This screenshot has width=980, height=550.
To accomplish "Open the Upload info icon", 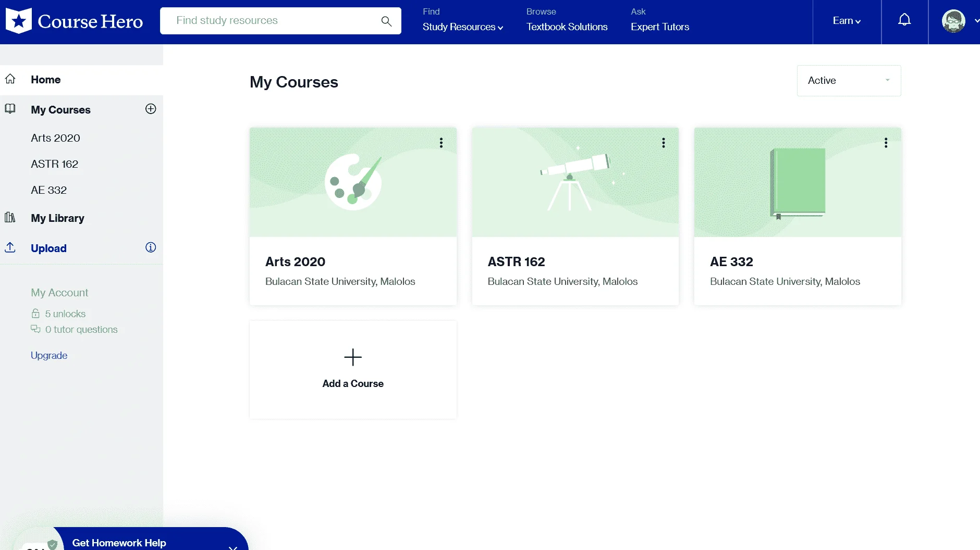I will (151, 247).
